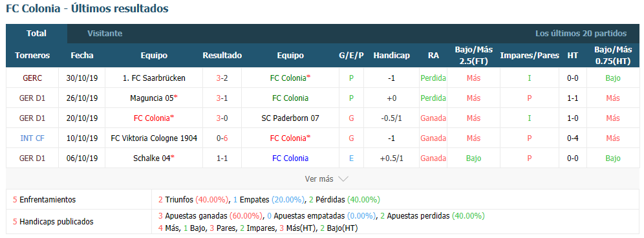Open the 3-2 match result dated 30/10/19

click(222, 78)
